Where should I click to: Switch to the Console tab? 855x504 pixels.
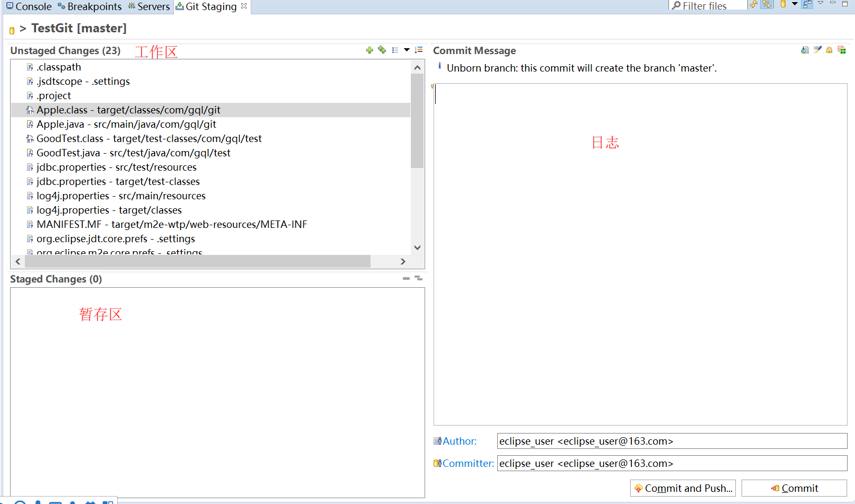pos(29,6)
